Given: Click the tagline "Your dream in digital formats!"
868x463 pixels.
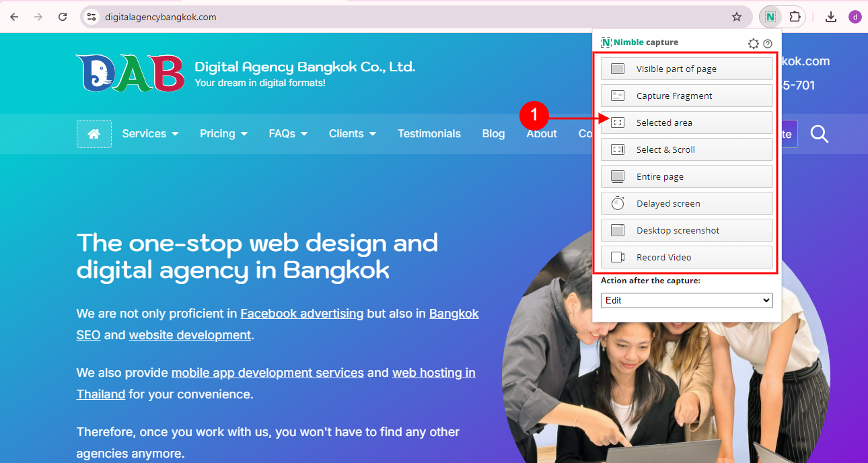Looking at the screenshot, I should [x=260, y=83].
